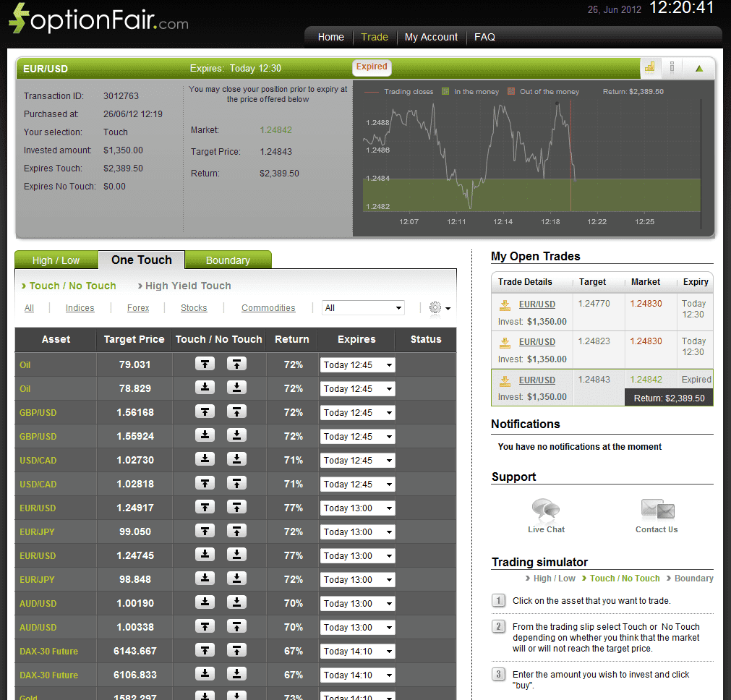Screen dimensions: 731x700
Task: Open the My Account menu
Action: coord(431,37)
